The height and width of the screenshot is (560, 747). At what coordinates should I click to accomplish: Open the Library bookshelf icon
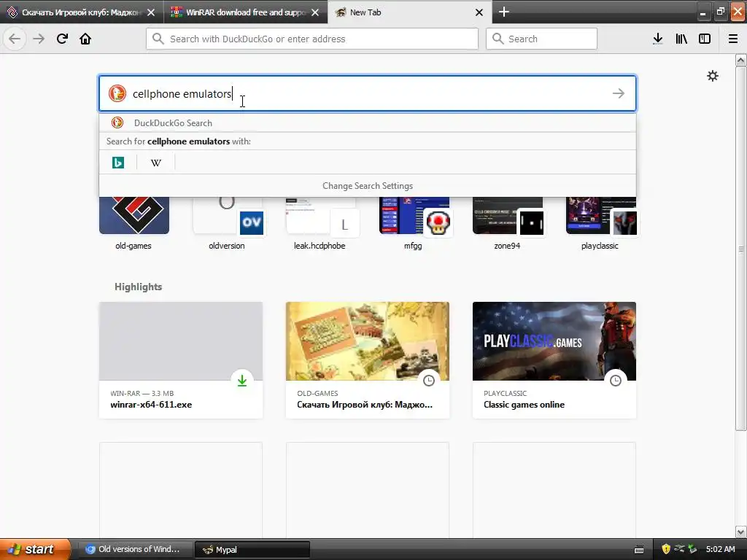click(x=681, y=39)
